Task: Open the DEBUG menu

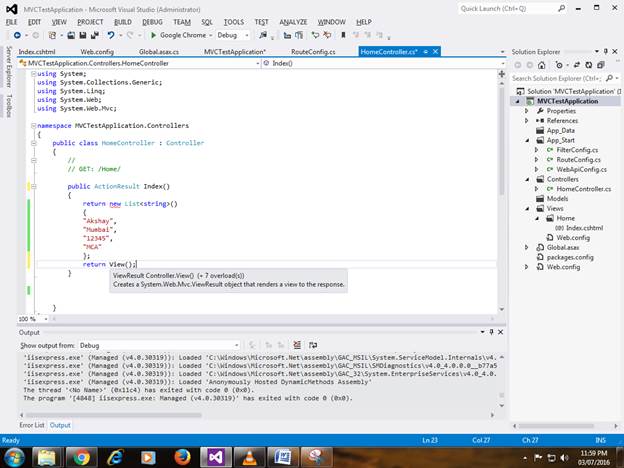Action: [x=152, y=22]
